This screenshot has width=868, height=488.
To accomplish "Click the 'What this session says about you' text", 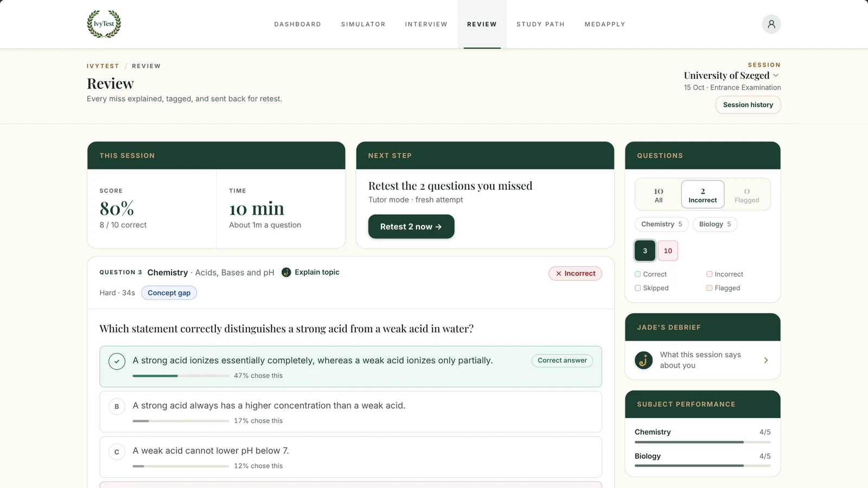I will point(700,360).
